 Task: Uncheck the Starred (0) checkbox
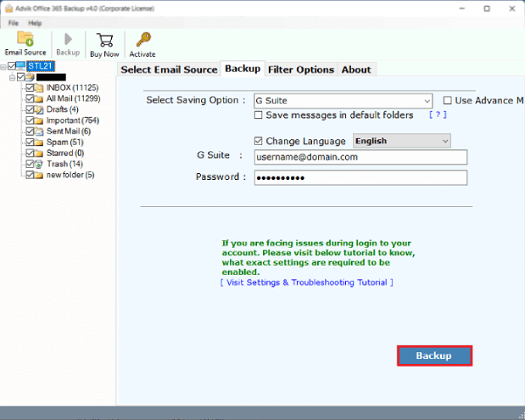pos(31,153)
